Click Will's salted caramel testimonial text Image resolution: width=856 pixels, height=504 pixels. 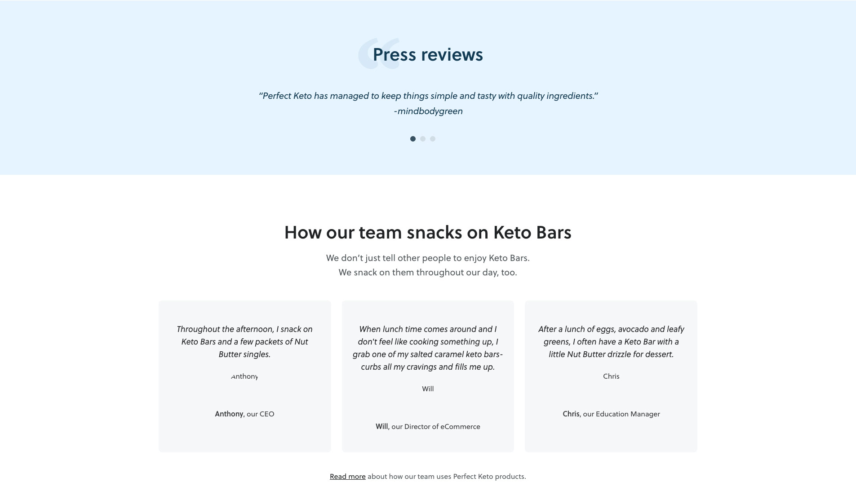click(428, 348)
